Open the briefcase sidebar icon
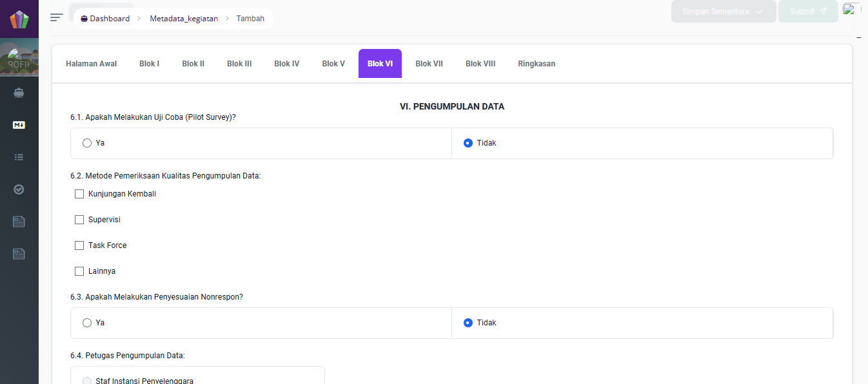This screenshot has width=868, height=384. point(19,93)
